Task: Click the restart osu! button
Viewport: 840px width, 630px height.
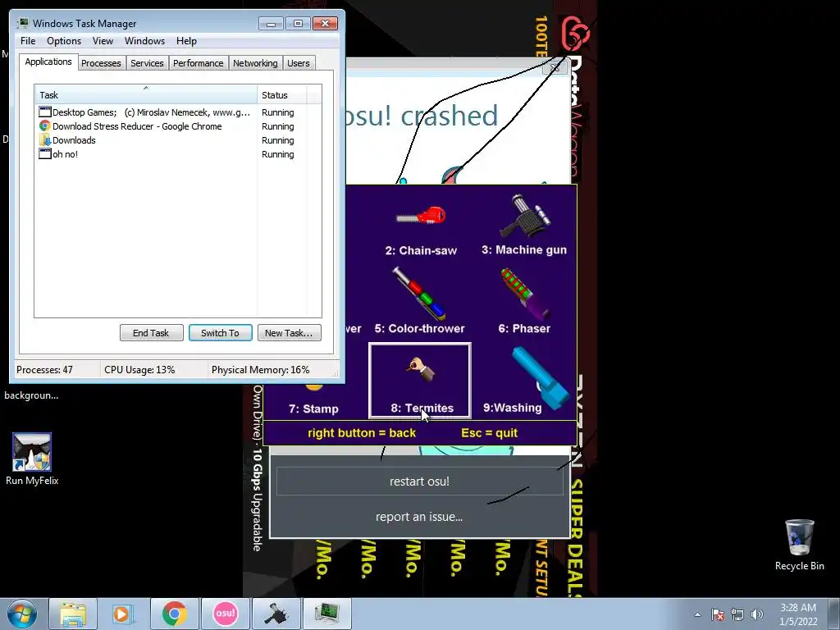Action: click(419, 481)
